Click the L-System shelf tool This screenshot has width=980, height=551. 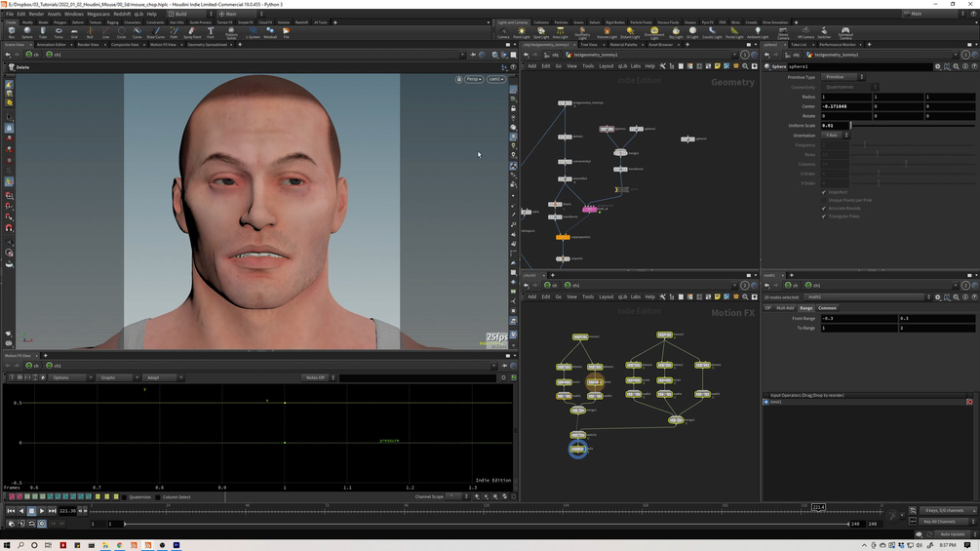click(253, 32)
